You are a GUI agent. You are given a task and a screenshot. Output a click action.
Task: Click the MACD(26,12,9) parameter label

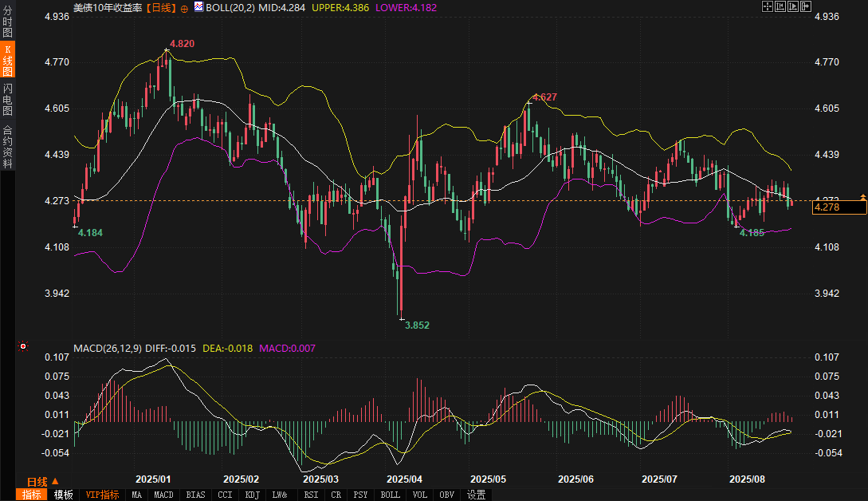(x=108, y=349)
